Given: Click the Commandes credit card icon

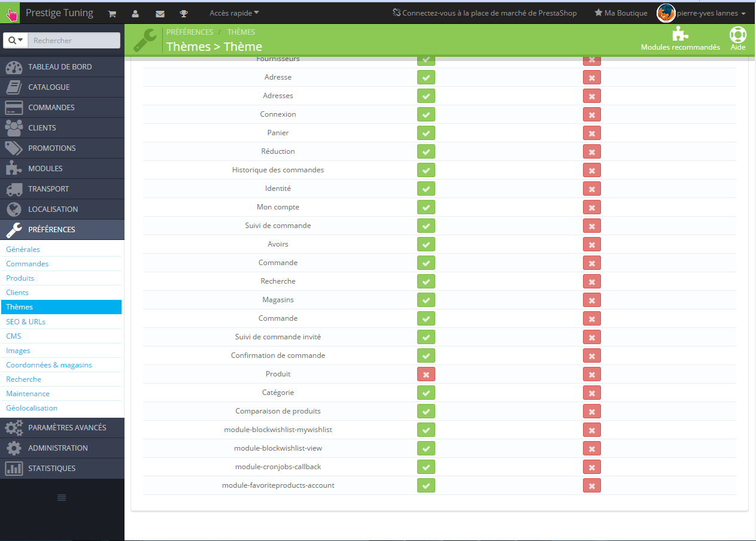Looking at the screenshot, I should point(13,108).
